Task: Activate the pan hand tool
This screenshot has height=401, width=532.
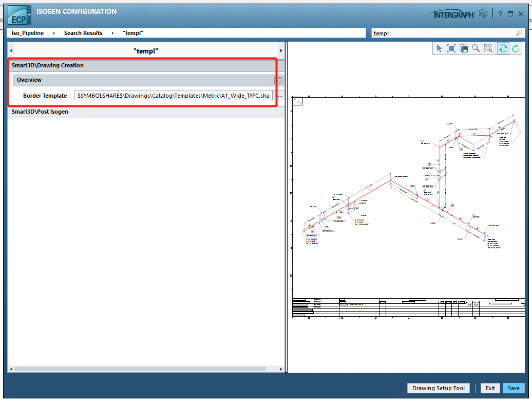Action: (x=464, y=48)
